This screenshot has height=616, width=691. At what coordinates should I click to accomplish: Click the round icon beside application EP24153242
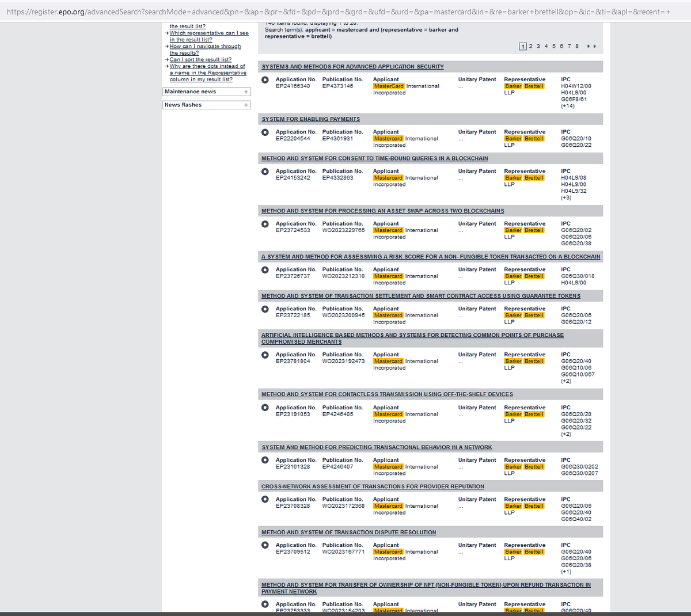click(x=265, y=171)
